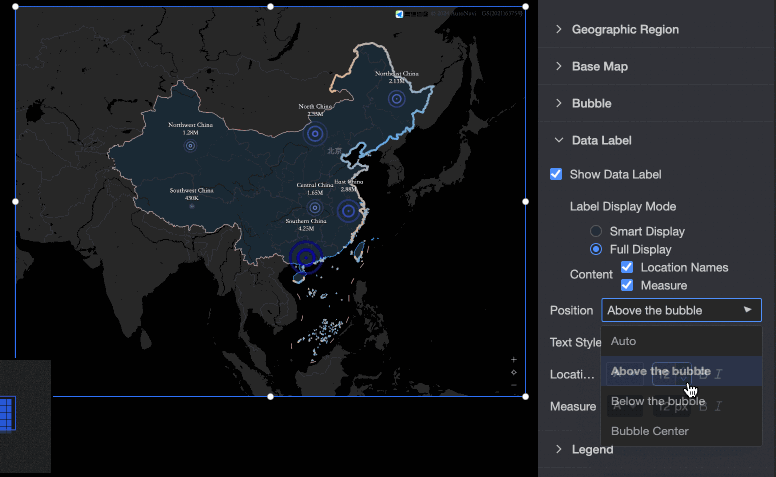Zoom in with the map plus icon
The image size is (776, 477).
[x=514, y=360]
